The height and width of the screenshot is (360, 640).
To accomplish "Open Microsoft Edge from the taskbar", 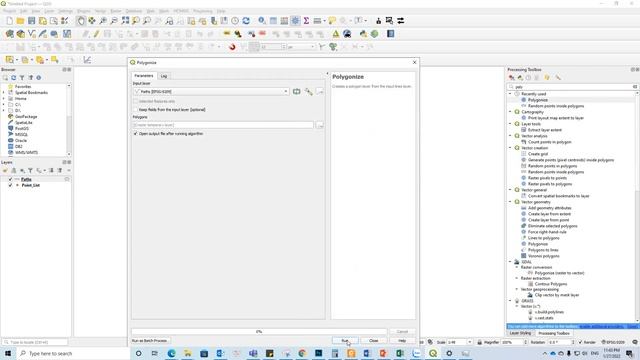I will pos(171,353).
